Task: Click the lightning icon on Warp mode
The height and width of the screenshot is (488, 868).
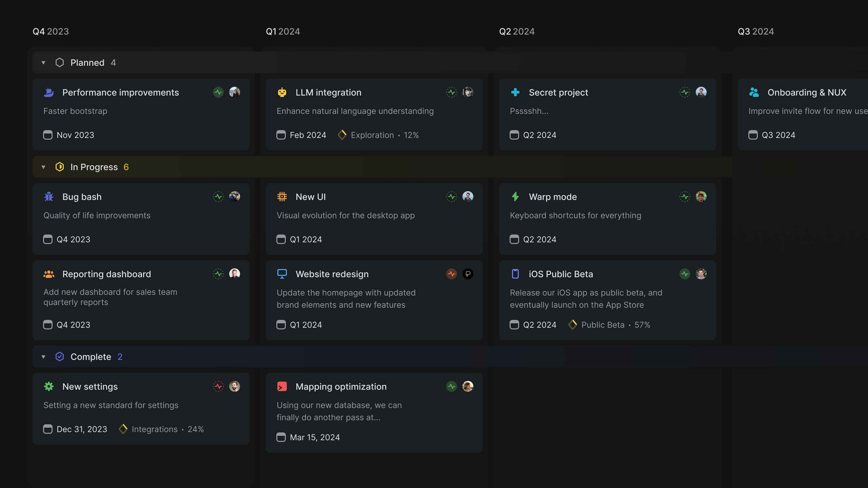Action: click(515, 197)
